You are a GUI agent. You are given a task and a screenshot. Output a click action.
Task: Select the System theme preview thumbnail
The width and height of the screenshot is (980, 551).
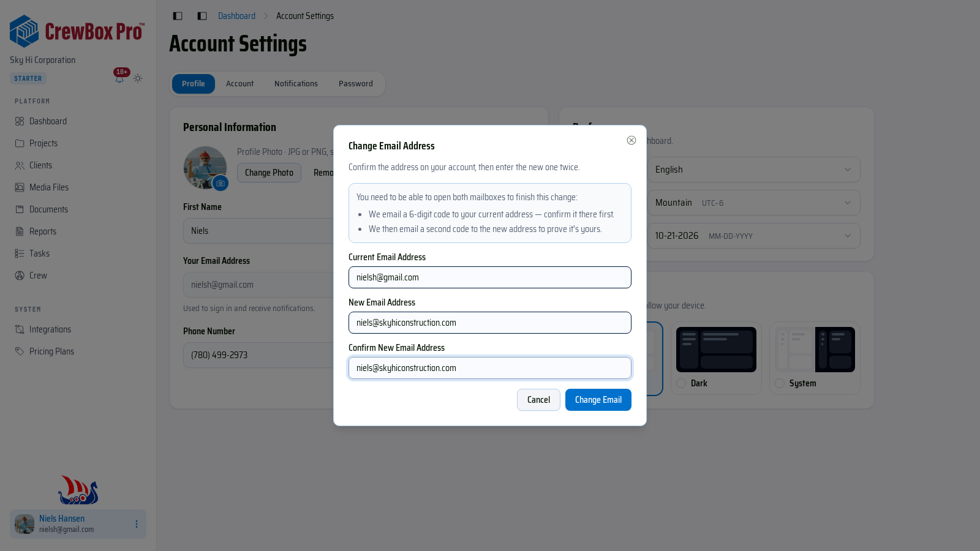click(815, 350)
